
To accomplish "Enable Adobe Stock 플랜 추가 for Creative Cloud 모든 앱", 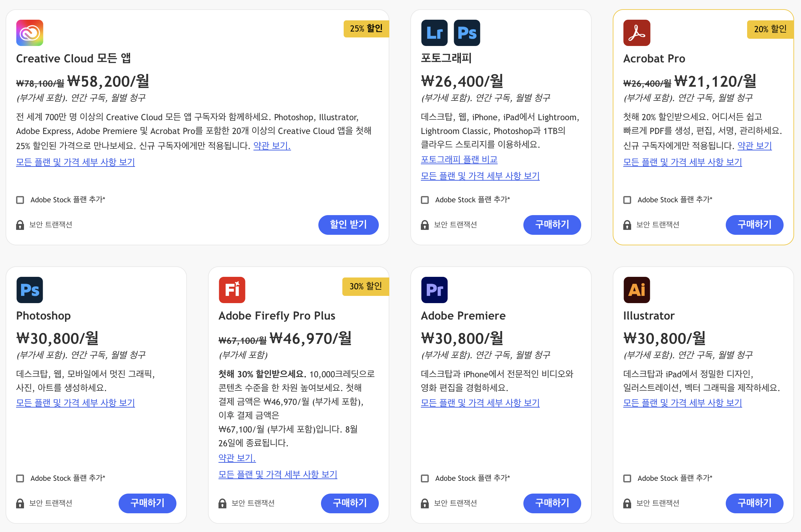I will (20, 200).
